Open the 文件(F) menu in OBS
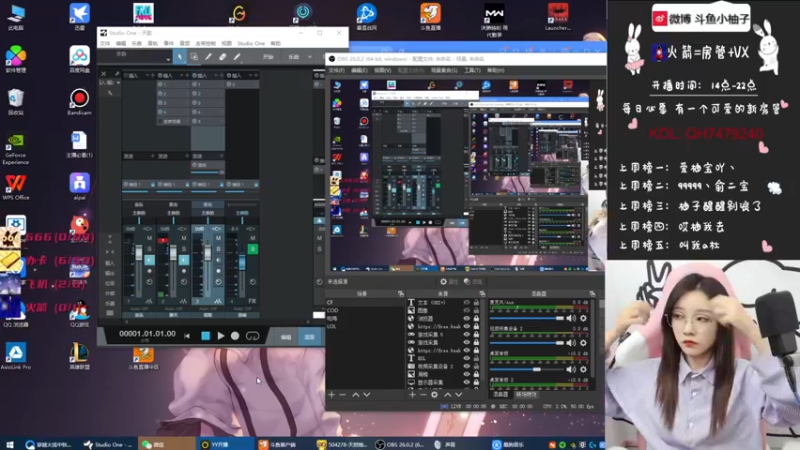This screenshot has width=800, height=450. (x=336, y=70)
